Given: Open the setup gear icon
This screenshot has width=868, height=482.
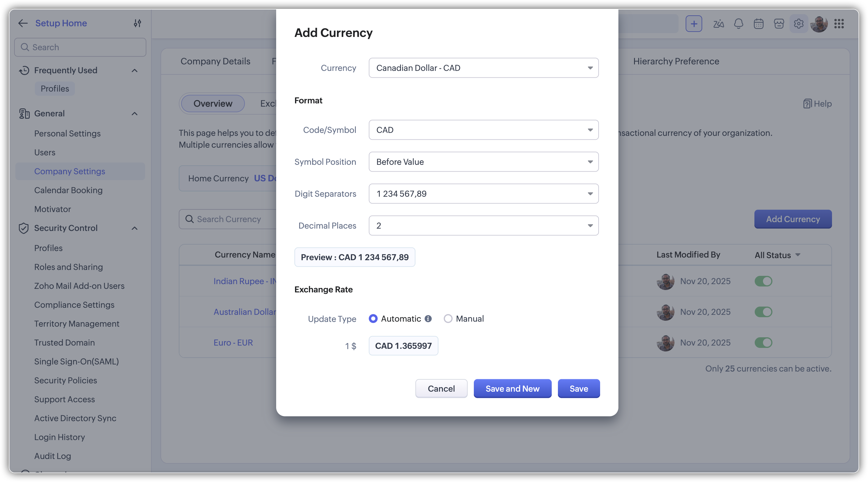Looking at the screenshot, I should click(x=798, y=24).
